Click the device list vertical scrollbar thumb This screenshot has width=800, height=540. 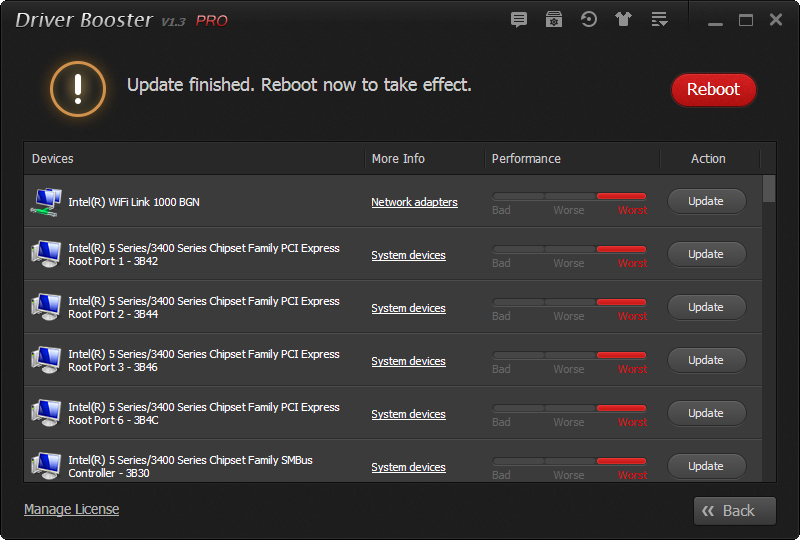769,190
